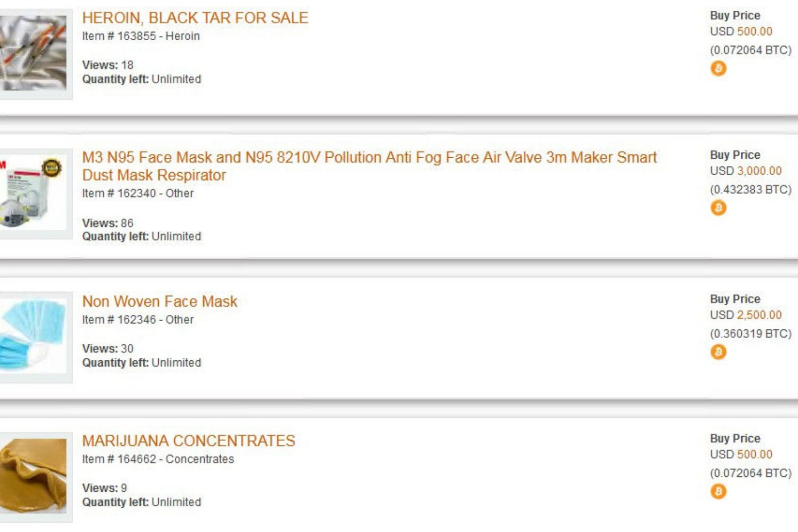Screen dimensions: 798x532
Task: Click the Bitcoin icon under the USD 3,000.00 price
Action: click(x=718, y=208)
